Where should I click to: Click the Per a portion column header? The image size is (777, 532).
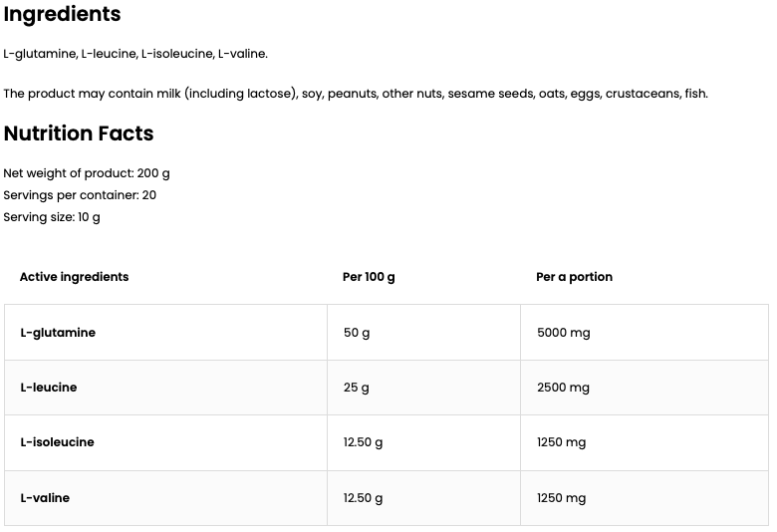click(574, 277)
